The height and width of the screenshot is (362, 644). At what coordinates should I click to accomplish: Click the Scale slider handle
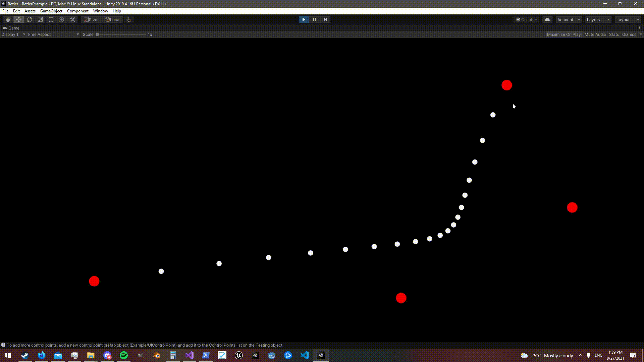point(97,35)
